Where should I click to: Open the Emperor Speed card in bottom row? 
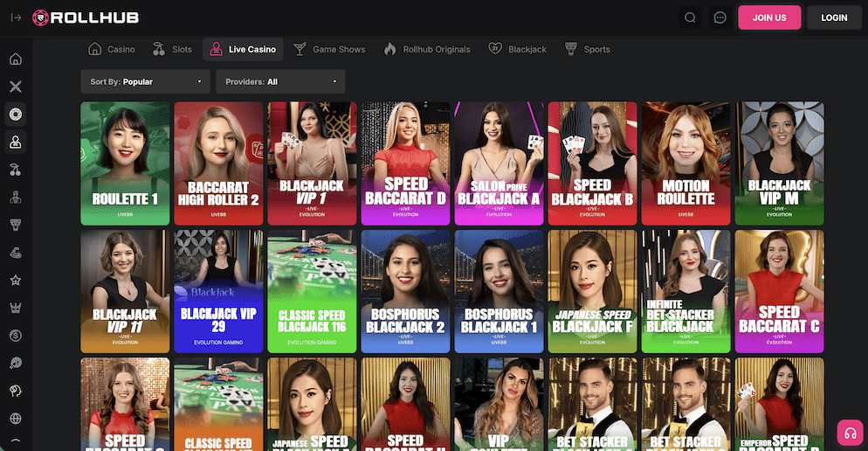click(780, 405)
